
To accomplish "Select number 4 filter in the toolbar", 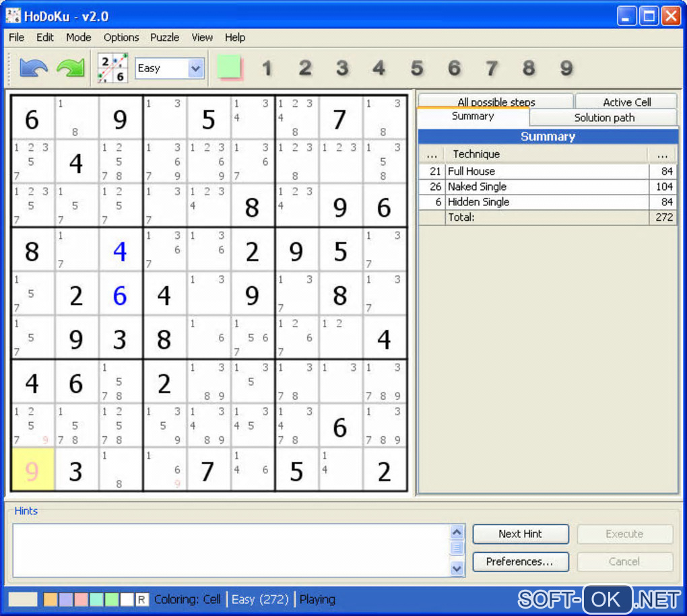I will tap(379, 68).
